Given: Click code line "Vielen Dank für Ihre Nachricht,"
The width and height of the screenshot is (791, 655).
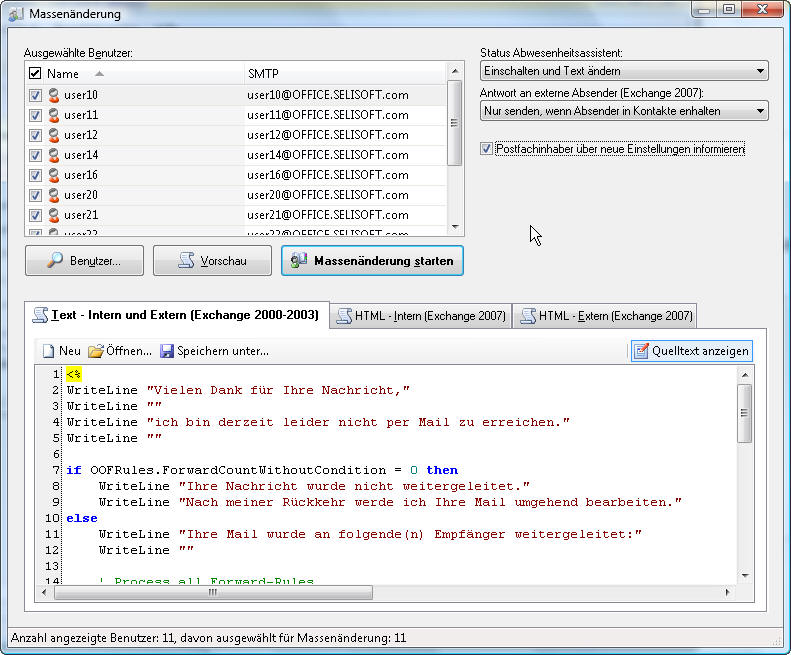Looking at the screenshot, I should click(238, 390).
